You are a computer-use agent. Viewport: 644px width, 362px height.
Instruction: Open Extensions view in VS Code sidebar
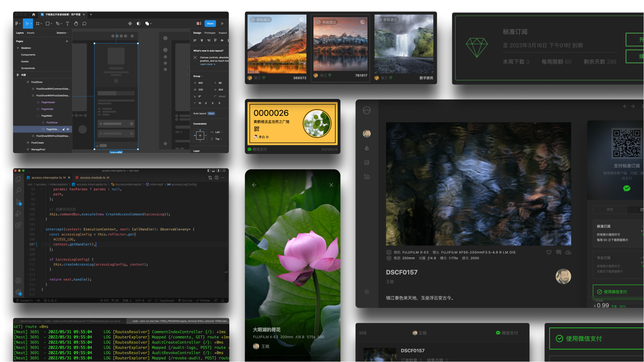click(18, 225)
